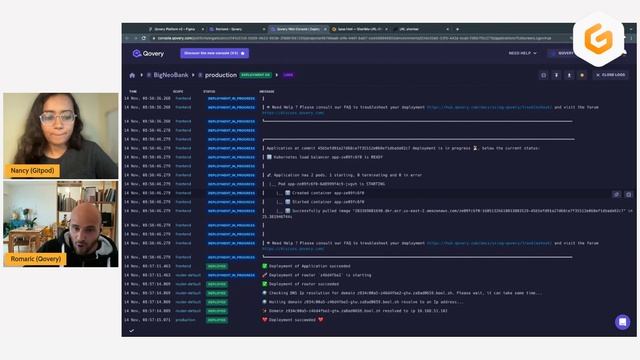Open discuss forum link under first Need Help message
Screen dimensions: 640x360
click(293, 113)
